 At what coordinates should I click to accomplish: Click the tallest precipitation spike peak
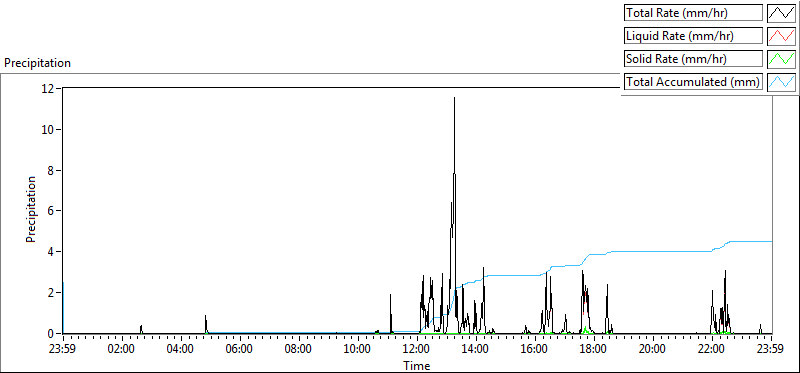[x=454, y=98]
